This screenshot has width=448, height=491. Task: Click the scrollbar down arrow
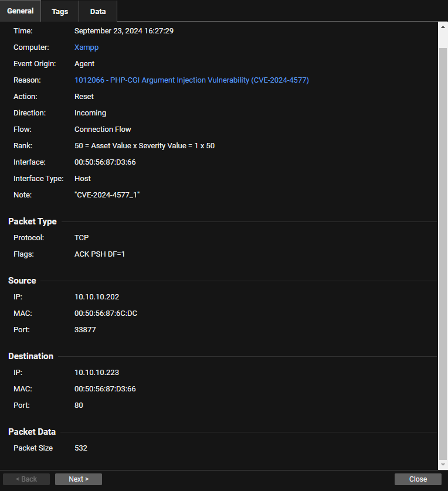point(443,465)
